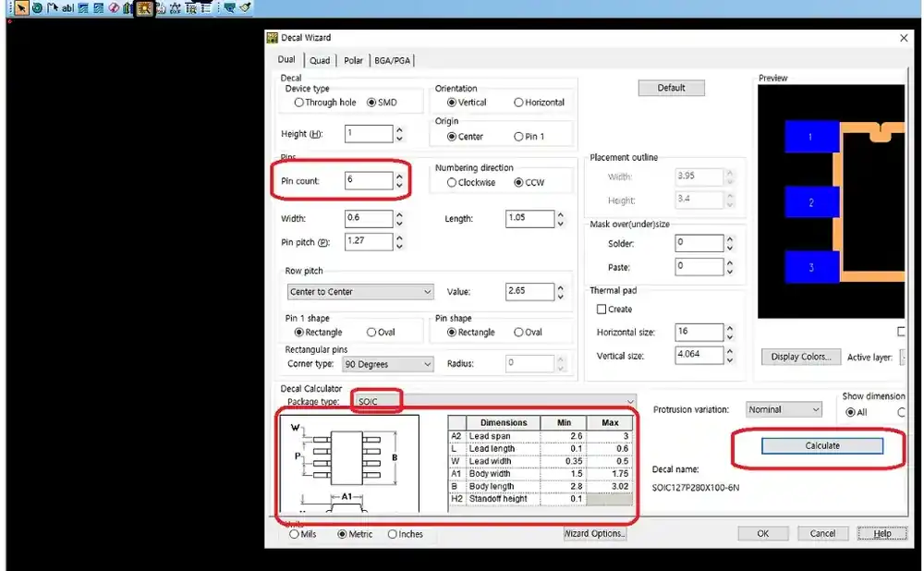Open Wizard Options
The image size is (924, 571).
[x=594, y=534]
